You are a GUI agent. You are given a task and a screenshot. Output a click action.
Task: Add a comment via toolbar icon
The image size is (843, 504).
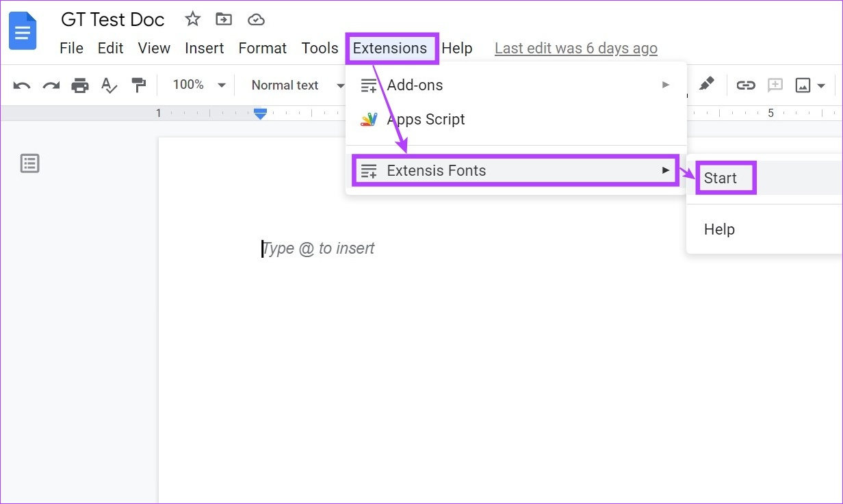click(x=775, y=85)
